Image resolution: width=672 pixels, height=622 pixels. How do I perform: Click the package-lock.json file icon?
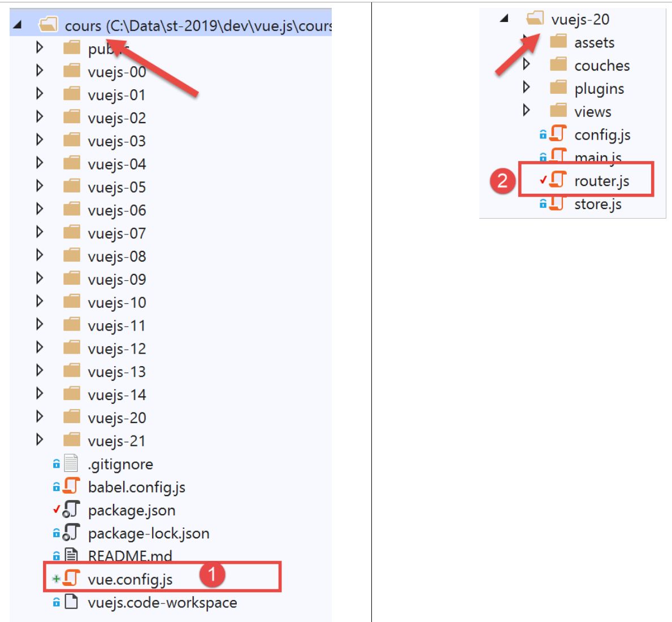click(71, 533)
